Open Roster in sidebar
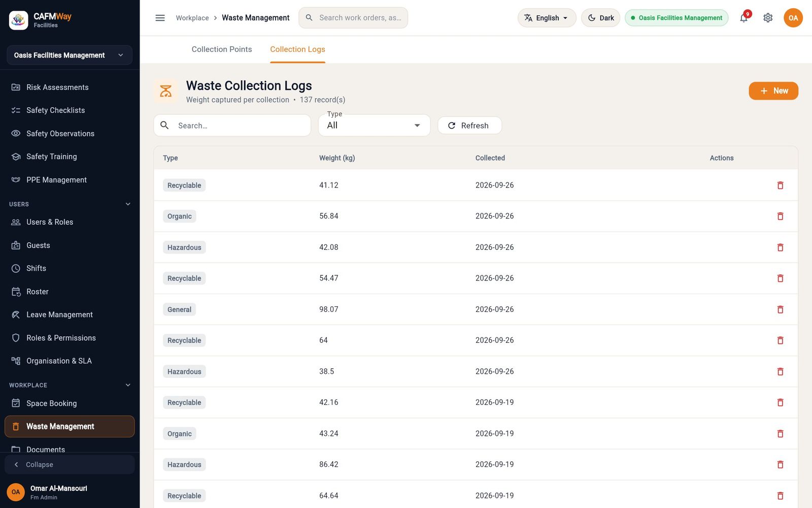Image resolution: width=812 pixels, height=508 pixels. click(70, 292)
